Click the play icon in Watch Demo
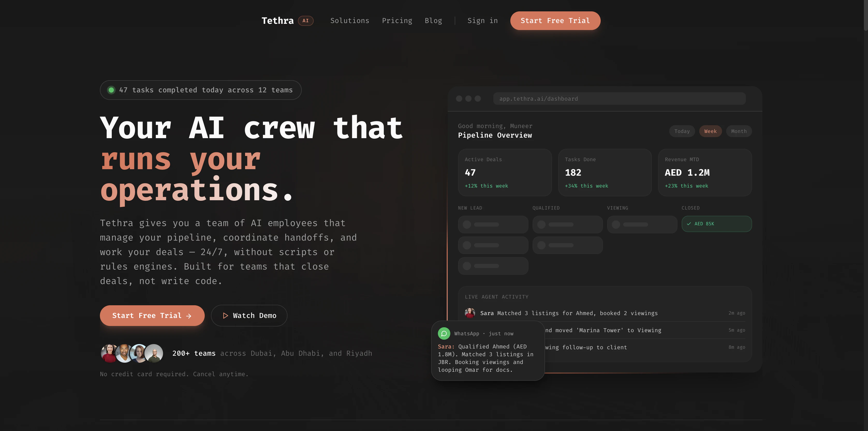Screen dimensions: 868x431 point(225,316)
